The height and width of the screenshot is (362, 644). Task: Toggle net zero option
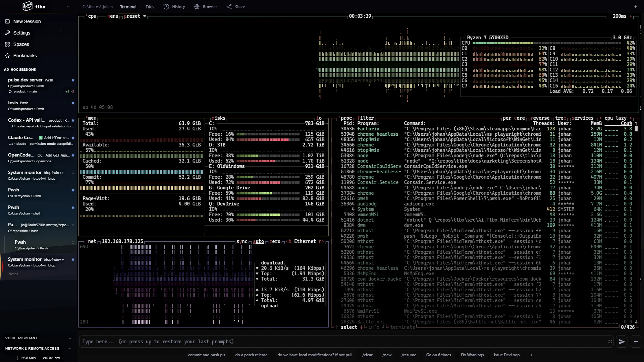click(x=275, y=241)
